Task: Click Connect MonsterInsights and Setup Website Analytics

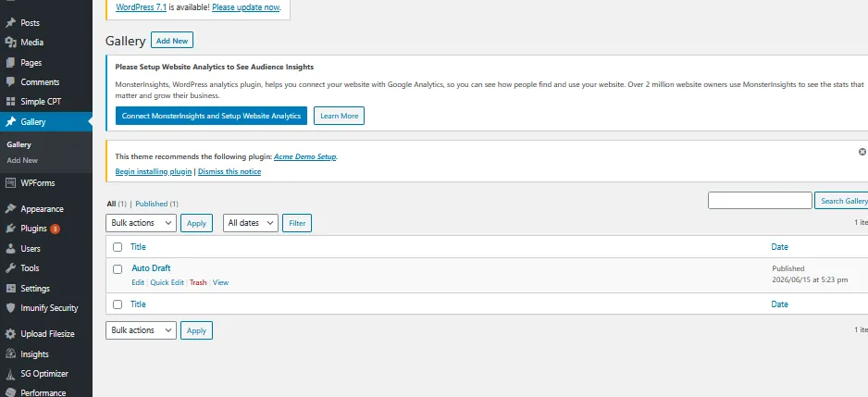Action: tap(211, 116)
